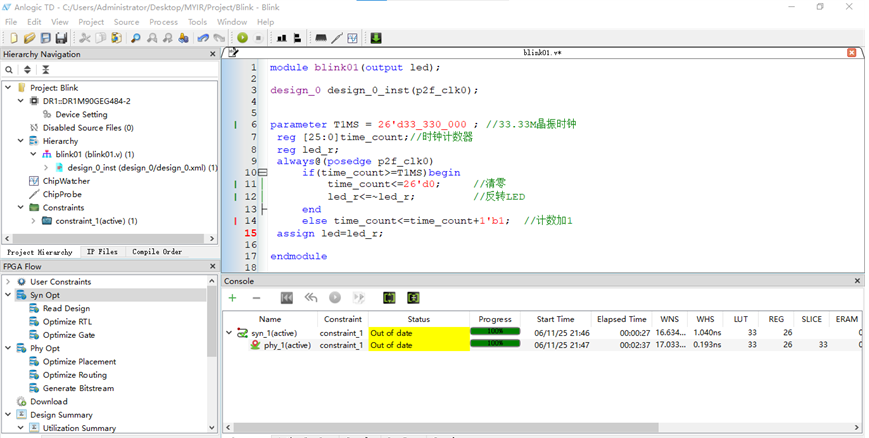This screenshot has height=438, width=869.
Task: Click the WNS column header
Action: click(669, 319)
